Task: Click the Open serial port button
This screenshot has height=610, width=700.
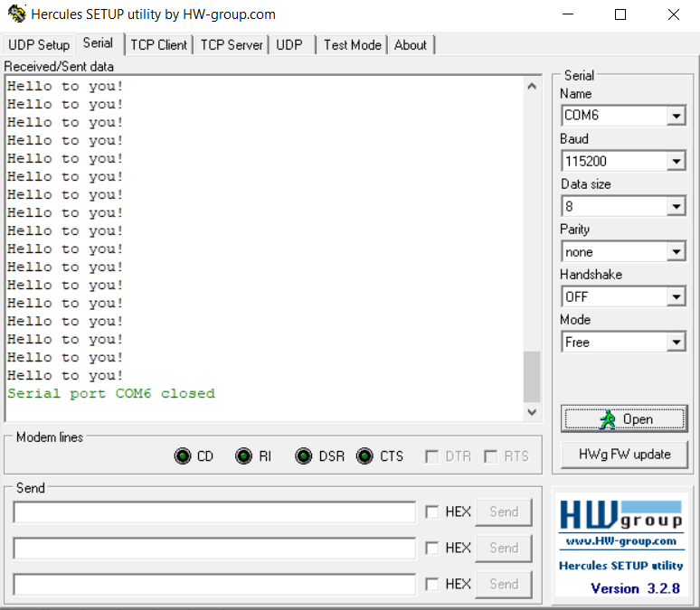Action: pyautogui.click(x=624, y=419)
